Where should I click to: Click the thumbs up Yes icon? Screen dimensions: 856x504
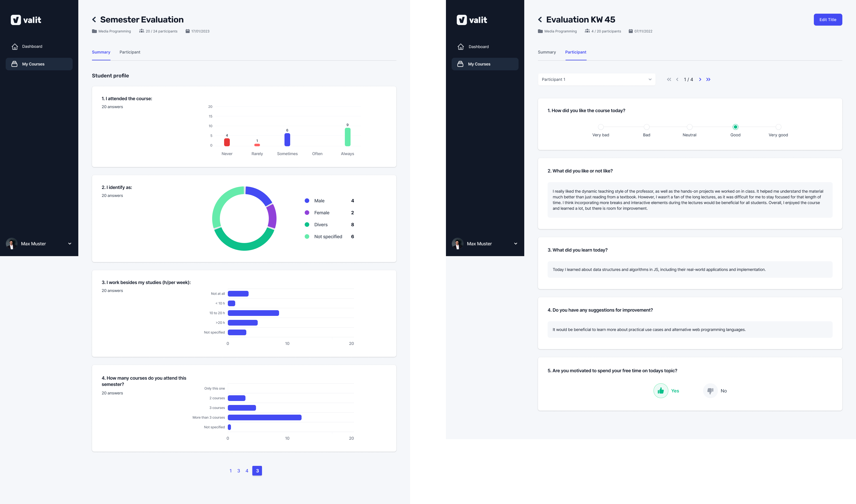point(660,391)
